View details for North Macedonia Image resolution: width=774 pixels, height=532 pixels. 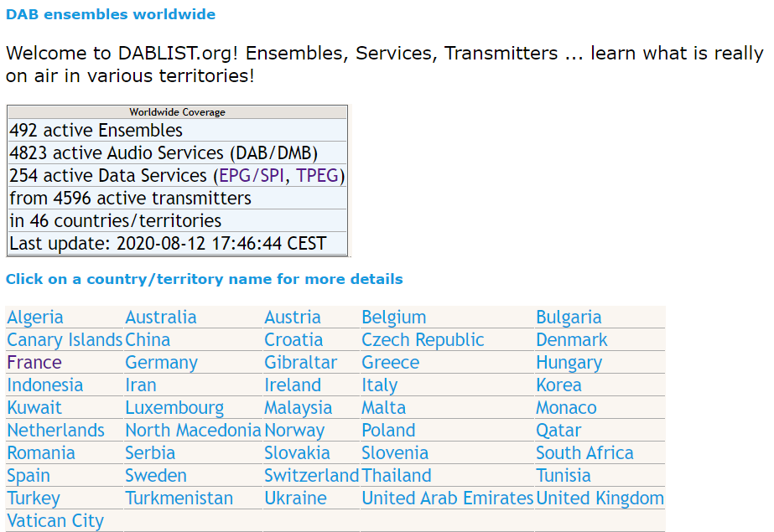pyautogui.click(x=193, y=431)
